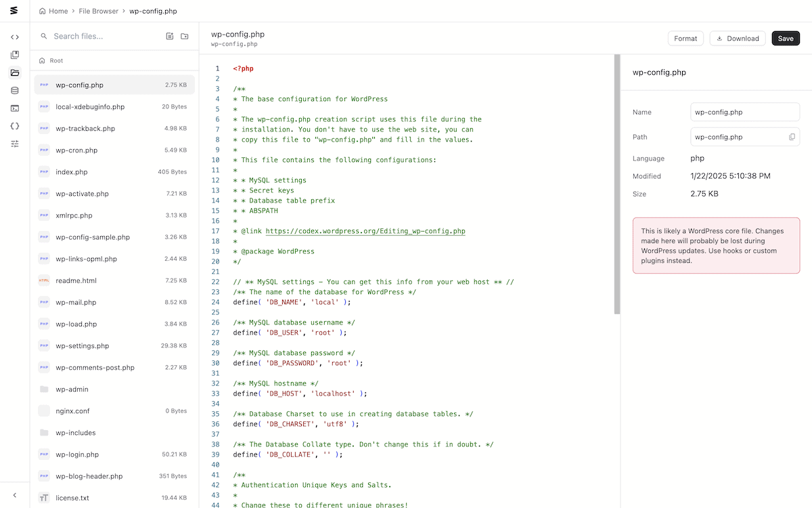Collapse the sidebar with bottom chevron
The width and height of the screenshot is (812, 508).
pos(15,495)
